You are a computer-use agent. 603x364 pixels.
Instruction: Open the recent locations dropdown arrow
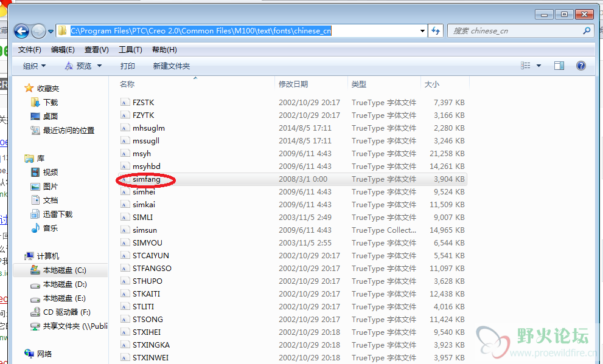pos(51,32)
